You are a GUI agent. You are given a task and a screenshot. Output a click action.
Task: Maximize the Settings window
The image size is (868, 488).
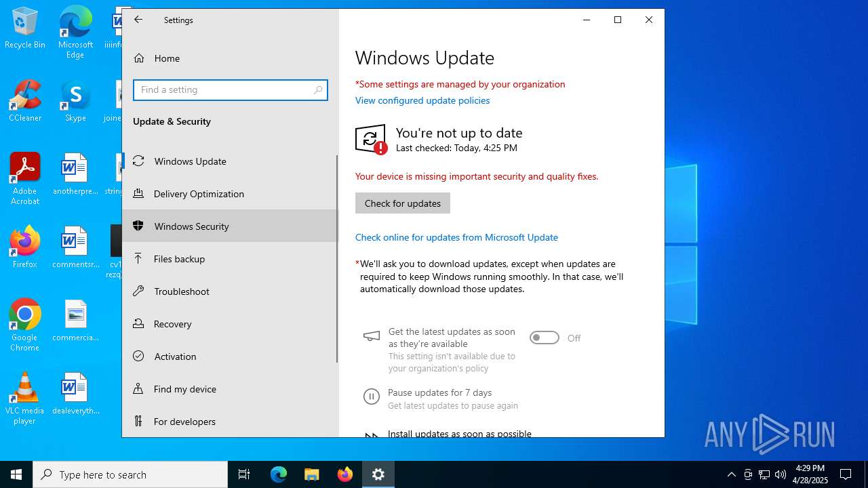pos(618,20)
